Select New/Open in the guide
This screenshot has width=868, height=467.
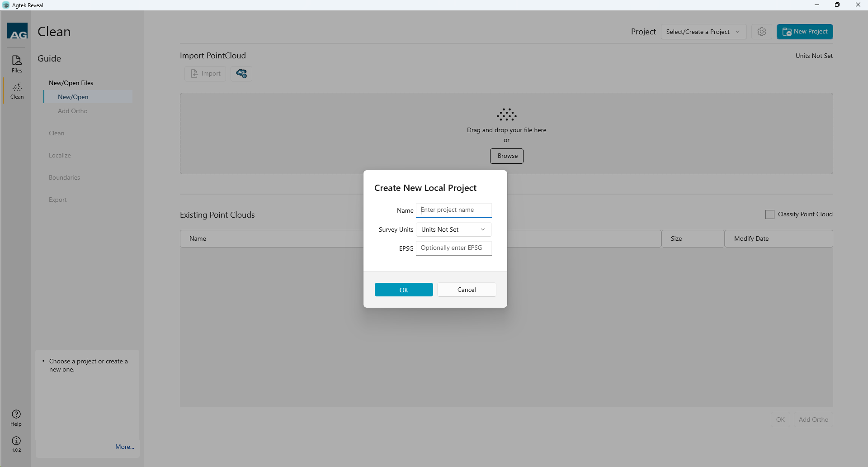tap(73, 97)
